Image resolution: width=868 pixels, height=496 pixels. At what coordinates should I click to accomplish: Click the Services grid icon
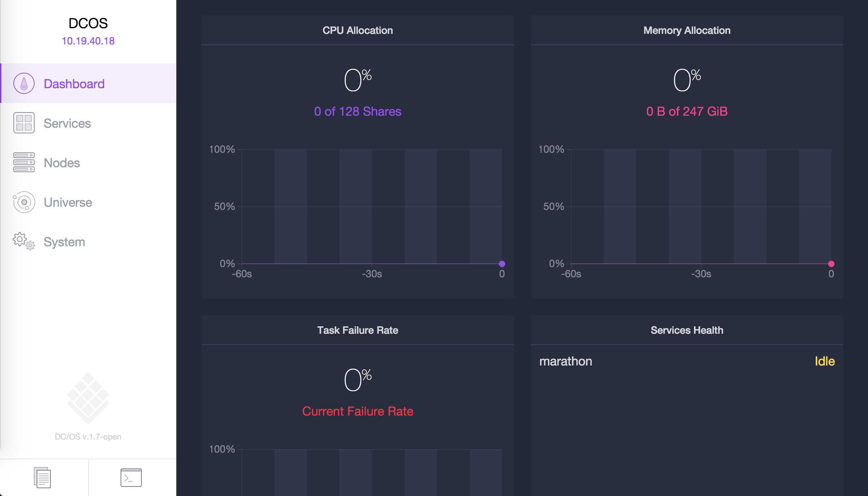tap(24, 123)
